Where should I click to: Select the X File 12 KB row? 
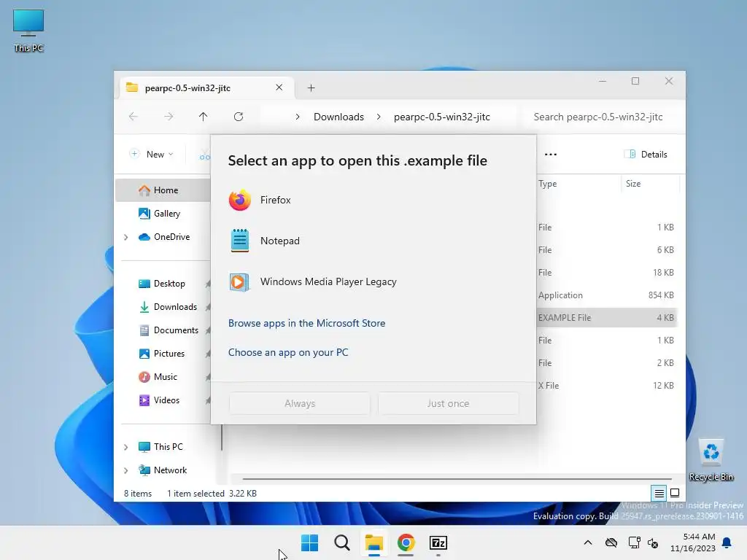click(606, 386)
